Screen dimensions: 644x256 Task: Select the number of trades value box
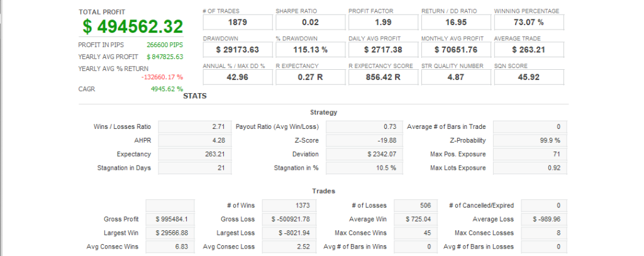coord(238,23)
